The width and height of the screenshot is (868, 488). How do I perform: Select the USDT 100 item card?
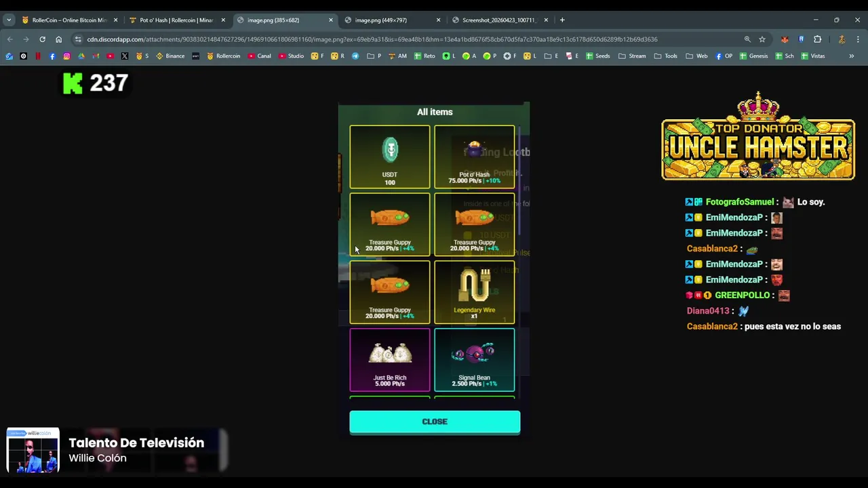[x=390, y=157]
